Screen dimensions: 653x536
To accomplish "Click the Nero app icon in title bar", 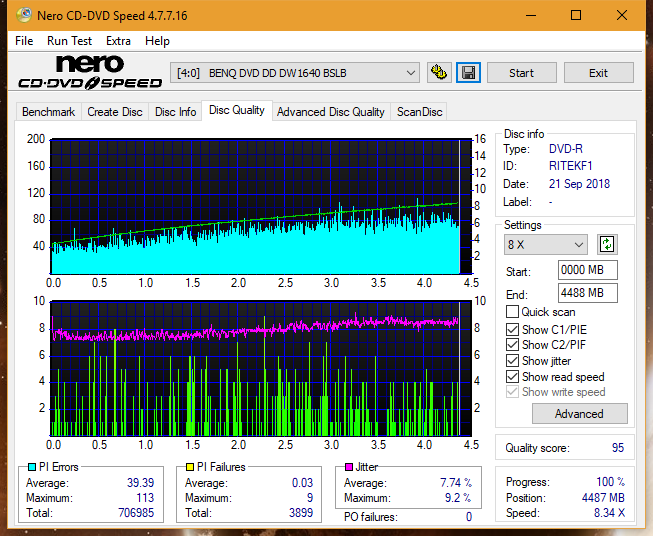I will point(24,15).
